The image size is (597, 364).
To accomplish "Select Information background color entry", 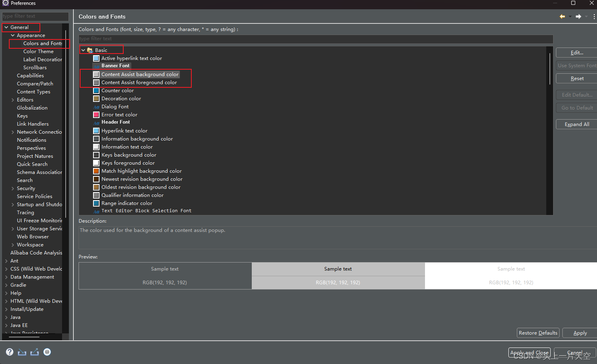I will click(137, 139).
